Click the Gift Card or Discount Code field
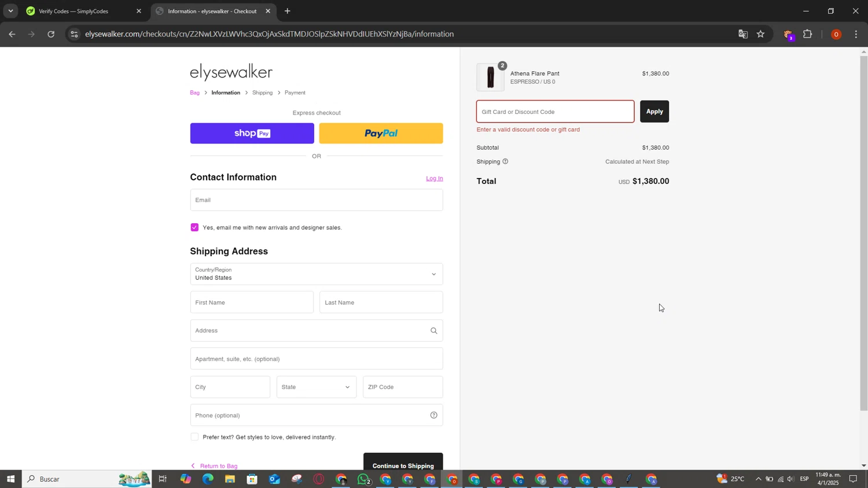The width and height of the screenshot is (868, 488). click(x=555, y=112)
